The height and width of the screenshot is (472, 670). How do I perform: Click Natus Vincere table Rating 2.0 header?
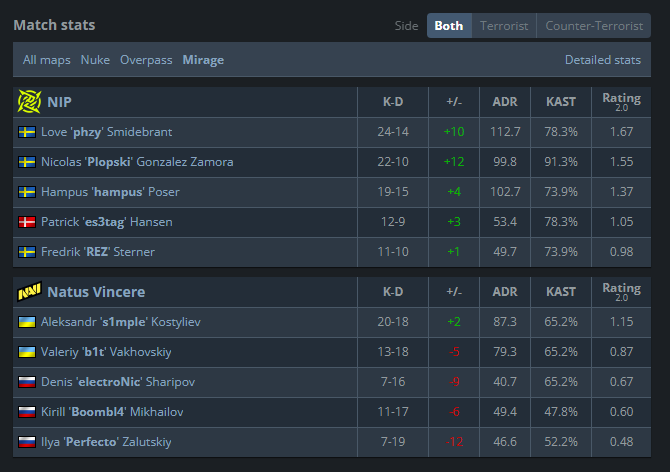(x=622, y=292)
